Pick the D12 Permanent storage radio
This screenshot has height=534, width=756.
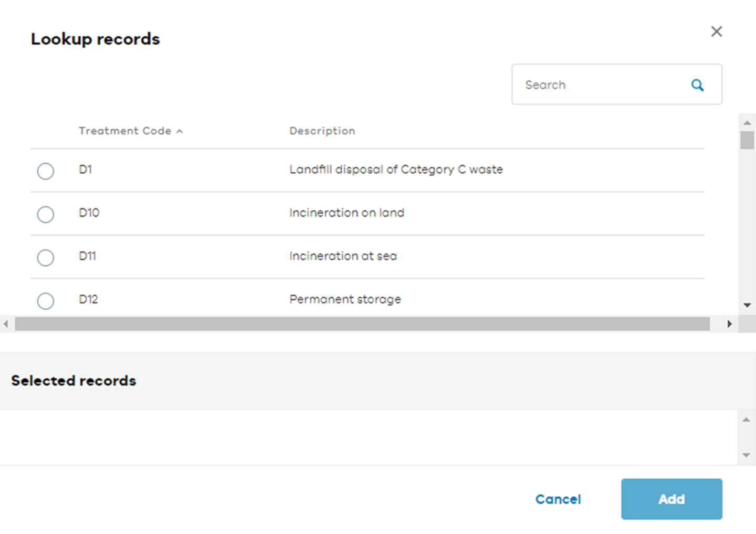46,301
